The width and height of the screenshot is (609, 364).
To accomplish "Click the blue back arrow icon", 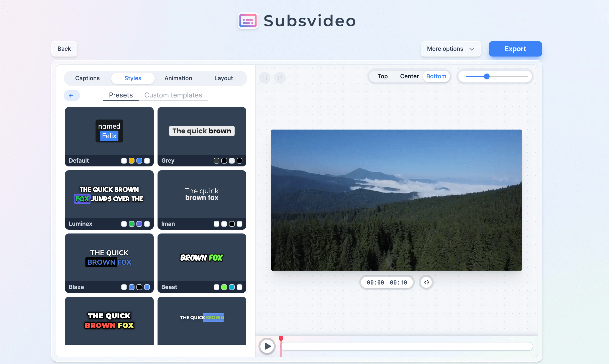I will (x=71, y=95).
